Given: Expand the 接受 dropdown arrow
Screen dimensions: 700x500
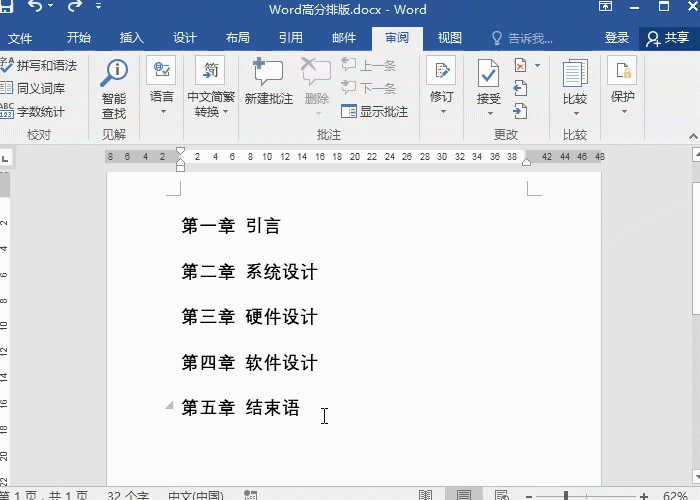Looking at the screenshot, I should tap(490, 113).
